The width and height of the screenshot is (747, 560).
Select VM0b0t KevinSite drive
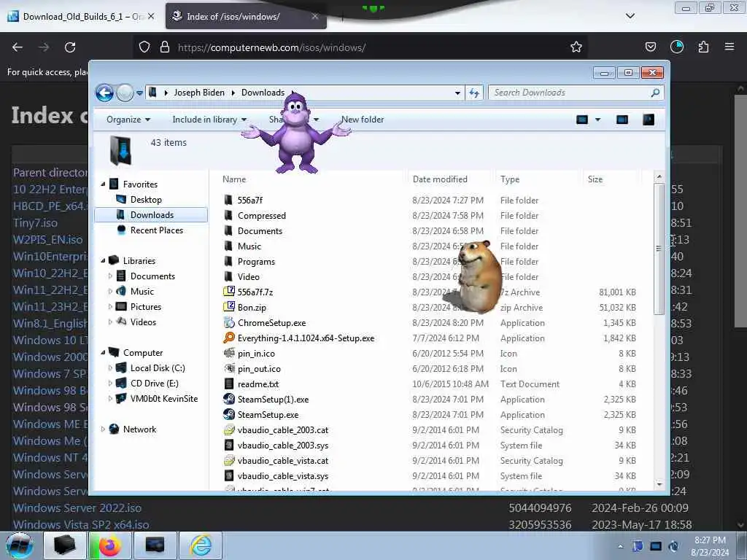click(x=164, y=399)
